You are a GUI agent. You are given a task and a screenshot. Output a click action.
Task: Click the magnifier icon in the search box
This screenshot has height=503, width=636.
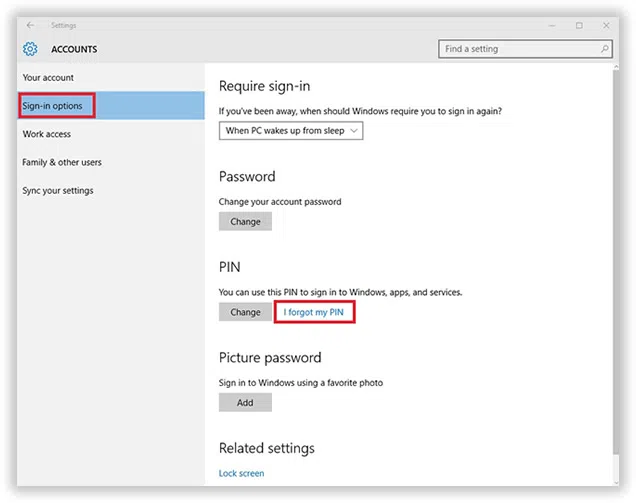[x=604, y=49]
